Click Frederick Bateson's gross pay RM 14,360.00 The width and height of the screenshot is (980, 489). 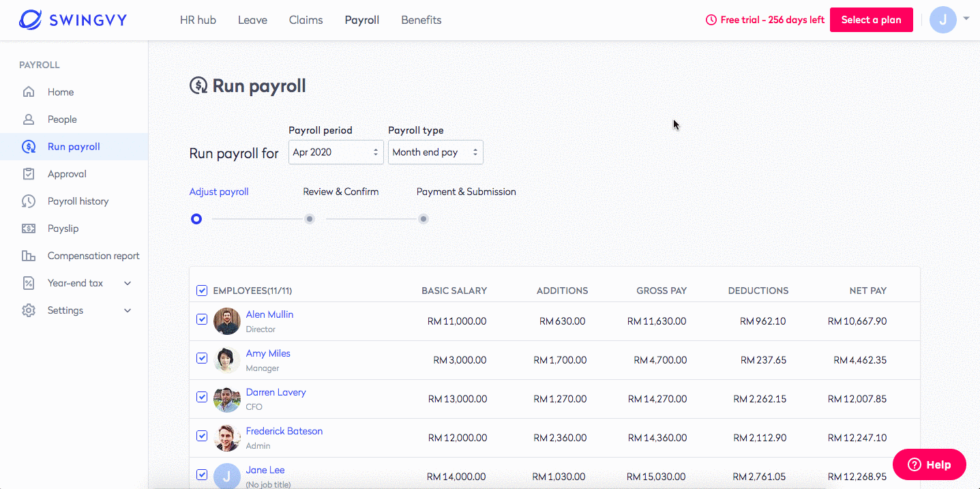click(657, 438)
